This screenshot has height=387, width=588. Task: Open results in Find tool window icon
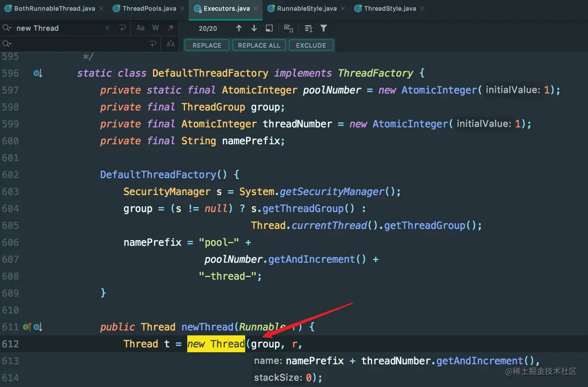pos(269,28)
